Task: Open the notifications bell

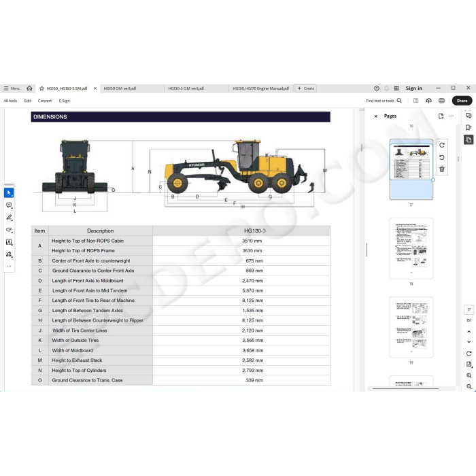Action: click(386, 88)
